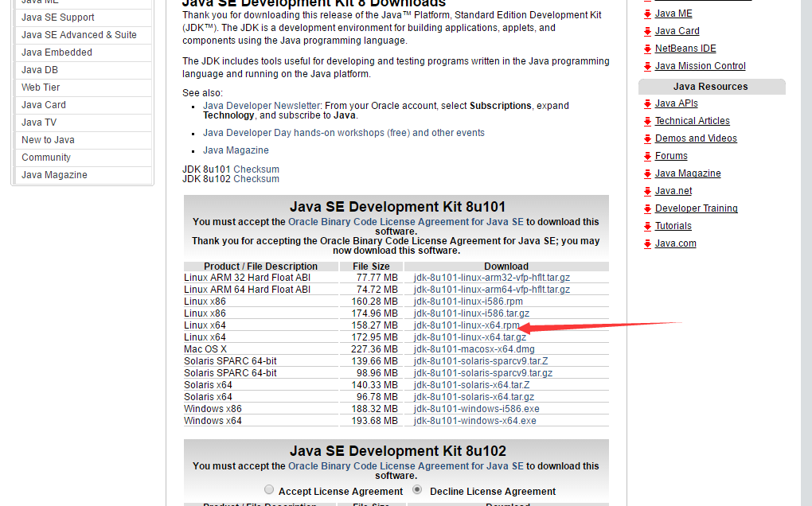This screenshot has width=812, height=506.
Task: Open JDK 8u101 Checksum link
Action: (x=256, y=169)
